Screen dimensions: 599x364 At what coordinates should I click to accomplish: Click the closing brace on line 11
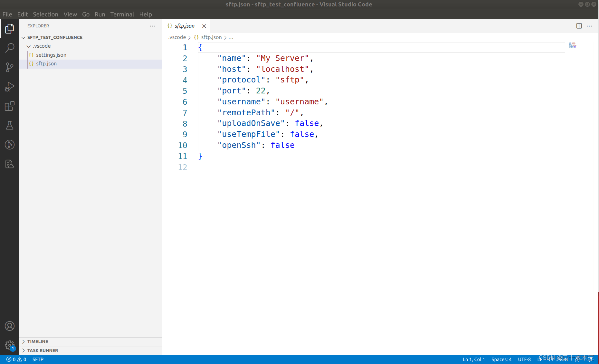200,156
